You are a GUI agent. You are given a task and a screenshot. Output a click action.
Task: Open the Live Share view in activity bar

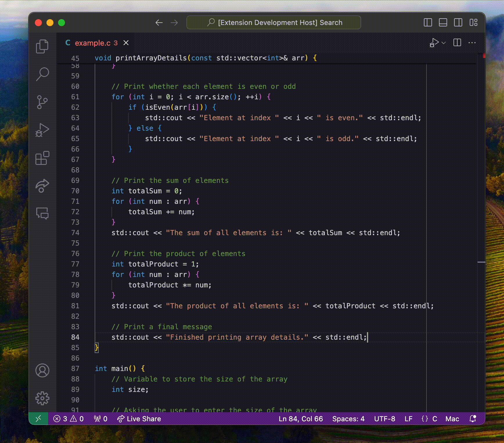coord(42,186)
